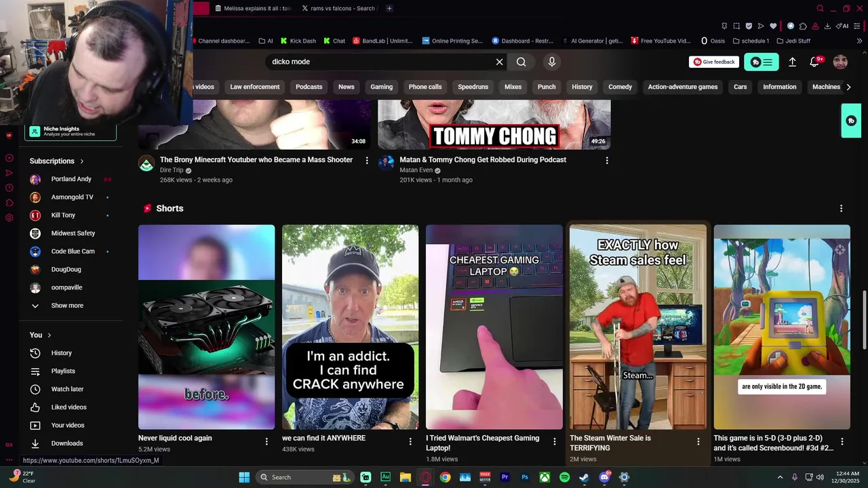Open Spotify from the taskbar
The image size is (868, 488).
564,477
